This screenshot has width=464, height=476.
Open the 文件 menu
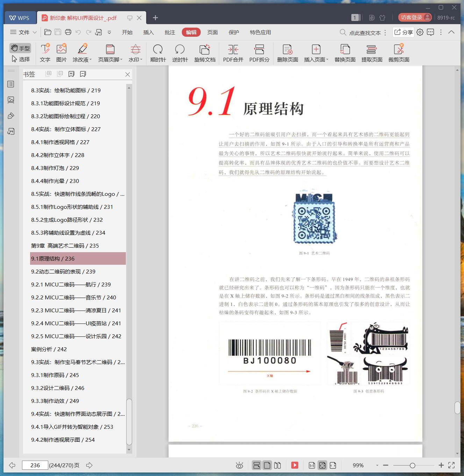click(x=23, y=32)
